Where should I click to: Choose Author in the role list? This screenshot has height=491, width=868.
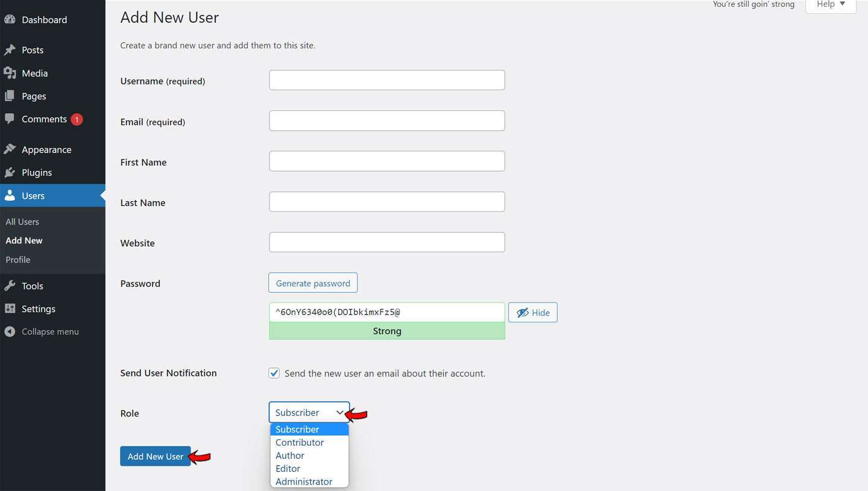pos(309,455)
